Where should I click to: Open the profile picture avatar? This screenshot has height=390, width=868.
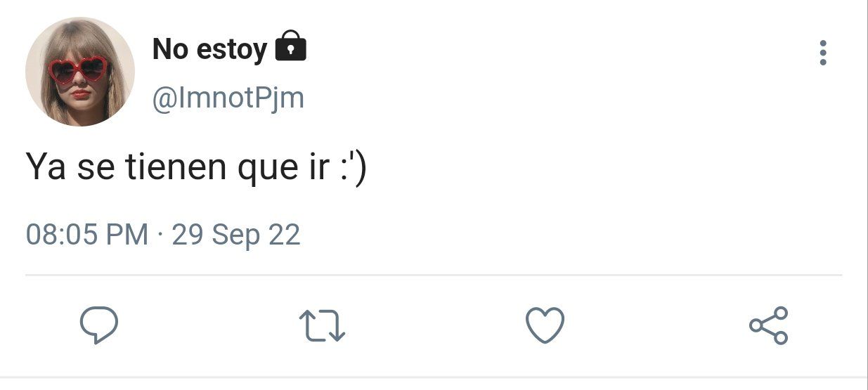(79, 72)
